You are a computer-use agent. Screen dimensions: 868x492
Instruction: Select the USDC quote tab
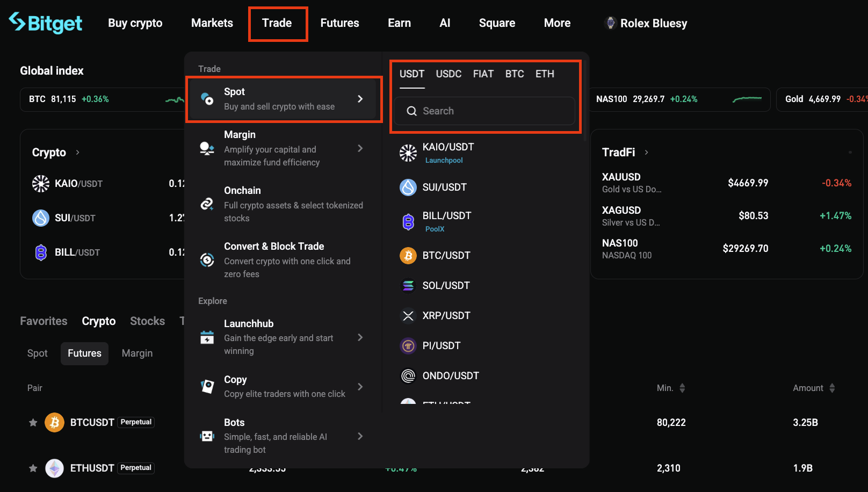click(x=449, y=74)
